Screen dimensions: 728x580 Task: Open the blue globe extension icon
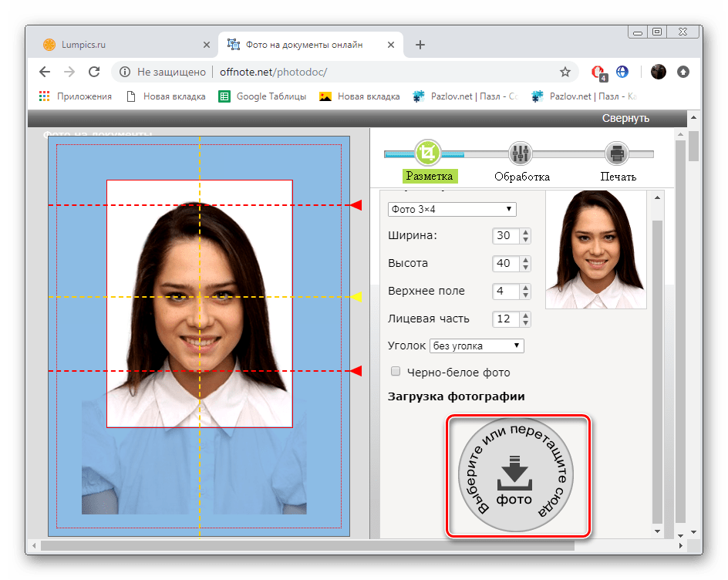pos(622,72)
